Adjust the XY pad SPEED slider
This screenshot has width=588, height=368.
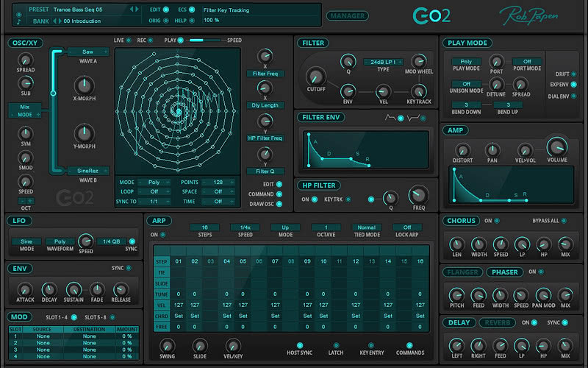(x=205, y=40)
